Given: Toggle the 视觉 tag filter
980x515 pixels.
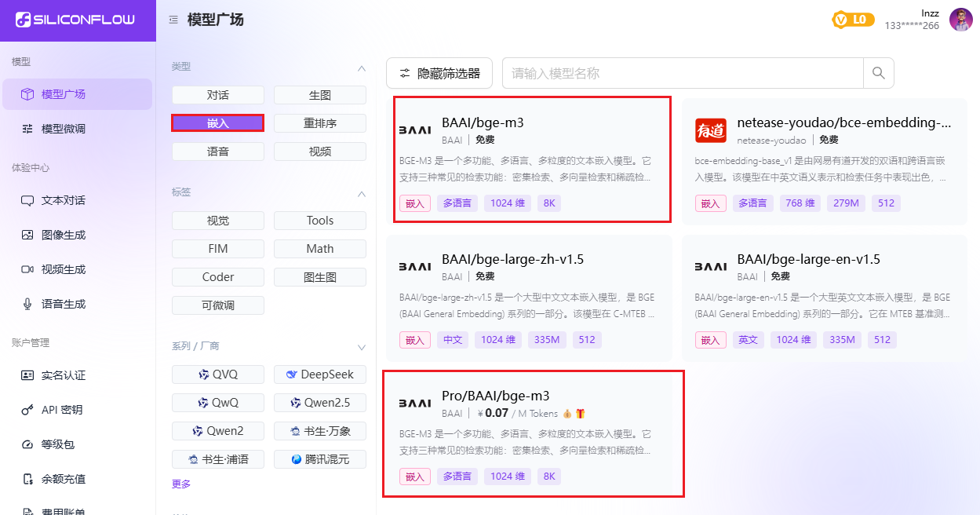Looking at the screenshot, I should (218, 221).
